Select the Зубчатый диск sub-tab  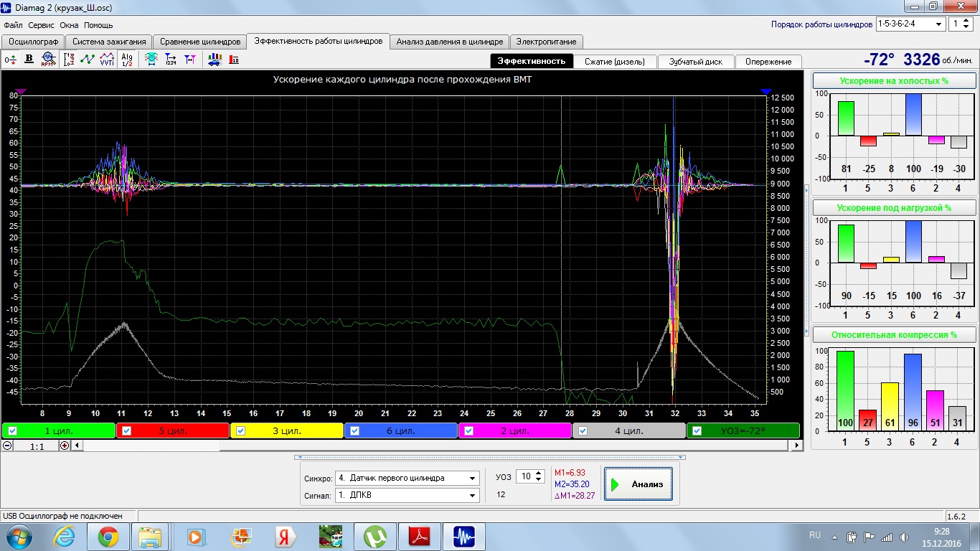pyautogui.click(x=696, y=61)
